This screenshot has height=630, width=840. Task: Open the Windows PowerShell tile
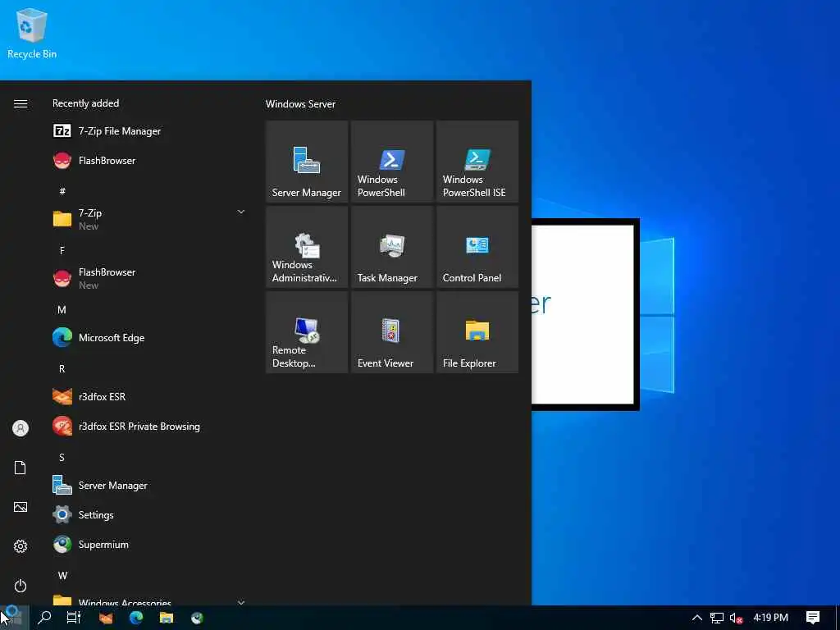pyautogui.click(x=391, y=162)
